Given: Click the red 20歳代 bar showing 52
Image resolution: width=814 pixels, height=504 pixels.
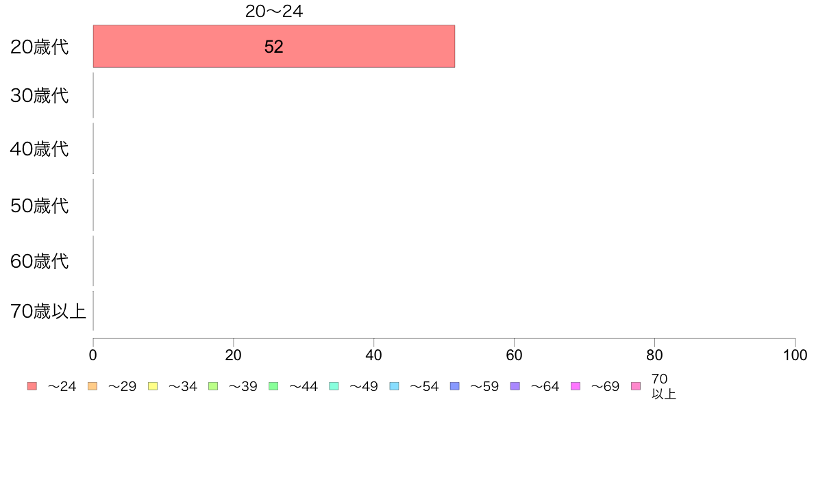Looking at the screenshot, I should pyautogui.click(x=274, y=46).
